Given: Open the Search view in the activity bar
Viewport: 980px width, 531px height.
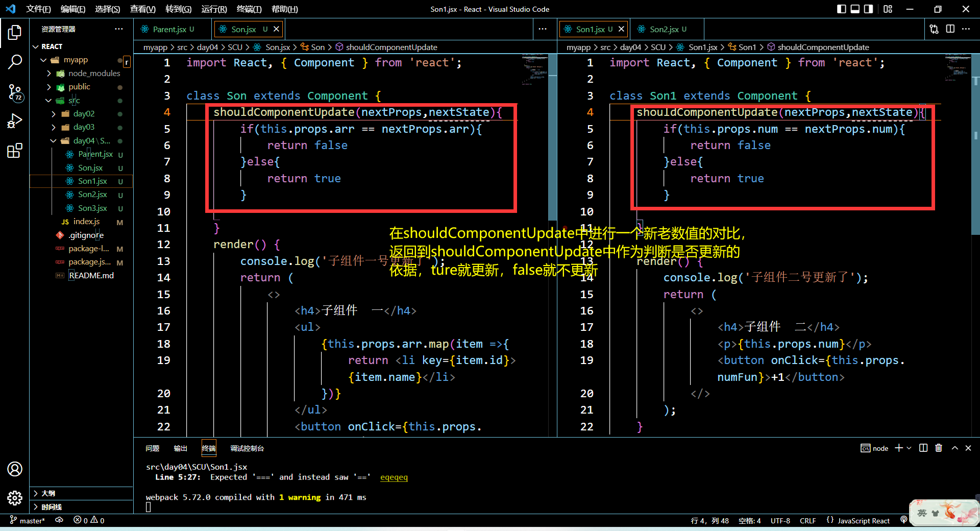Looking at the screenshot, I should point(15,61).
